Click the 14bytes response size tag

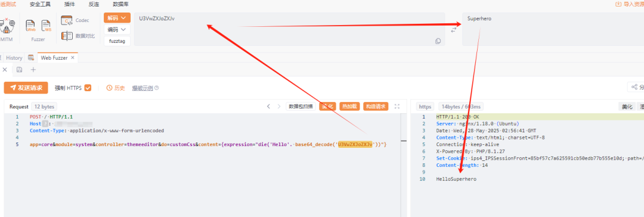tap(462, 107)
